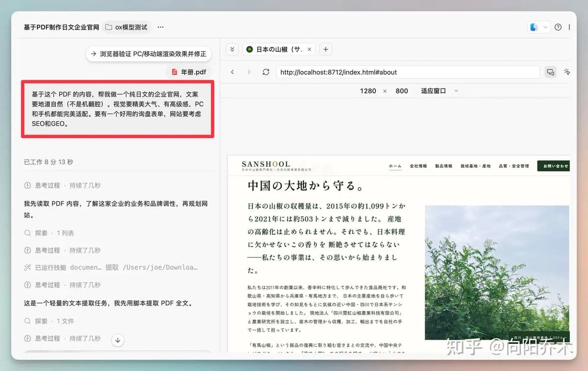Open the 栽培基地・産地 nav item
588x371 pixels.
(475, 166)
